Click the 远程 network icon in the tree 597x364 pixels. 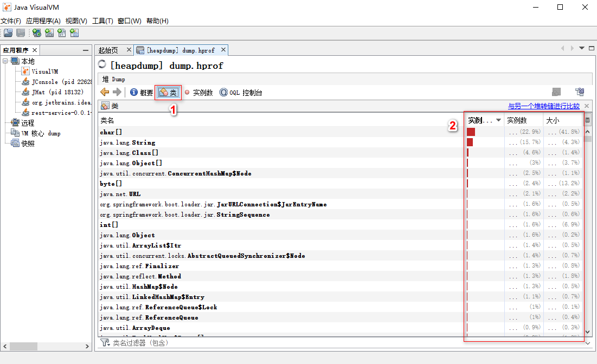[x=15, y=122]
